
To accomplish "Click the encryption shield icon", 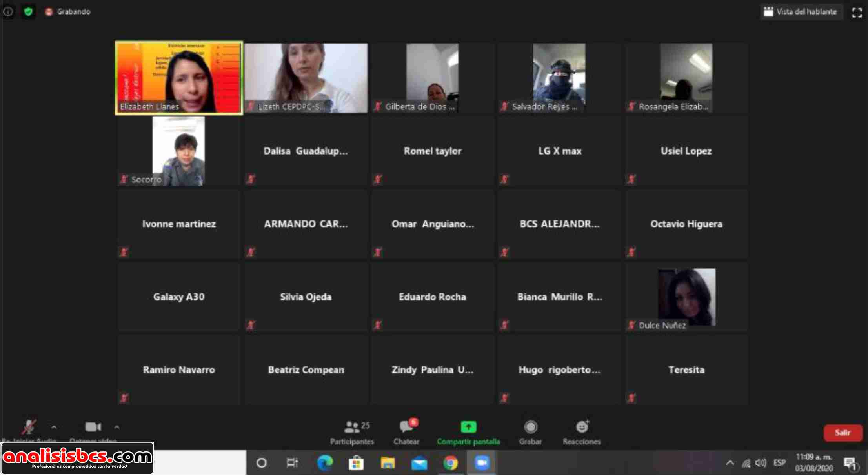I will 28,12.
